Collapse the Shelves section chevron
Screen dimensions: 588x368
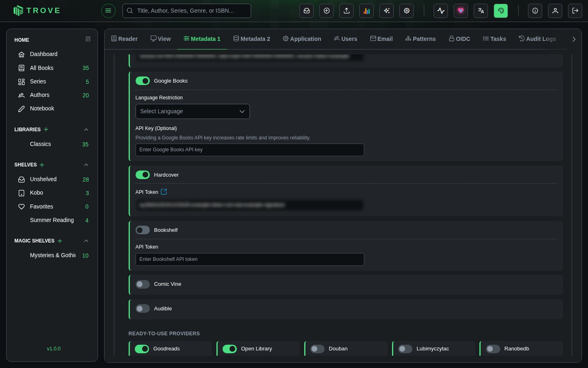pyautogui.click(x=86, y=165)
